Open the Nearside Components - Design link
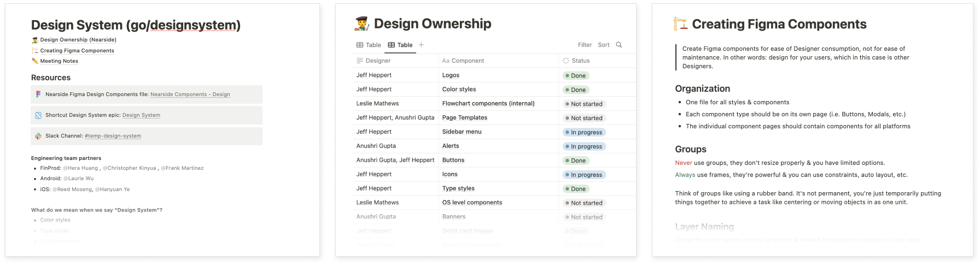Screen dimensions: 980x267 point(190,94)
